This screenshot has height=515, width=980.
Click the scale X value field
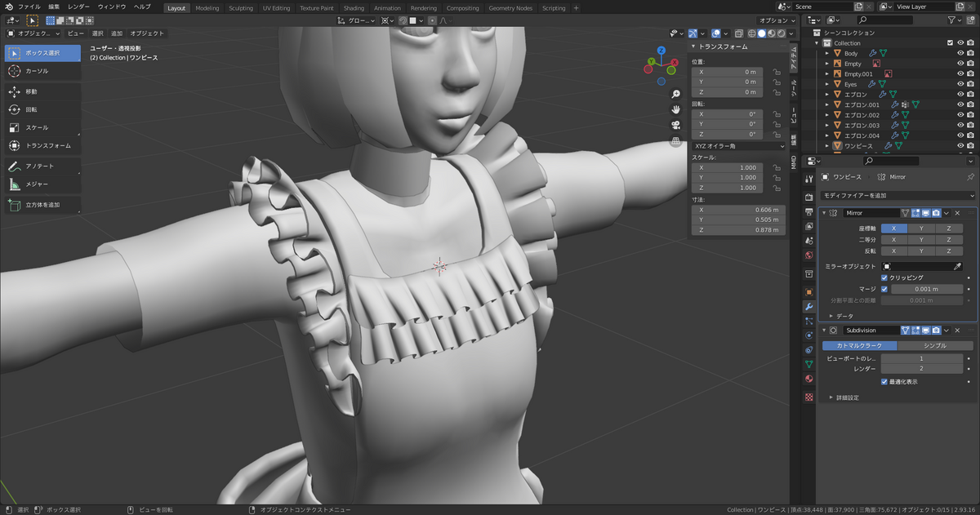pyautogui.click(x=728, y=167)
